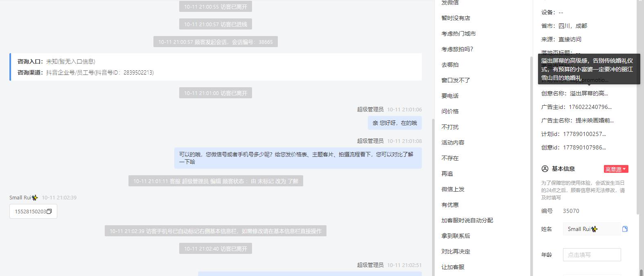The height and width of the screenshot is (276, 644).
Task: Choose the 要电话 quick reply
Action: click(x=450, y=96)
